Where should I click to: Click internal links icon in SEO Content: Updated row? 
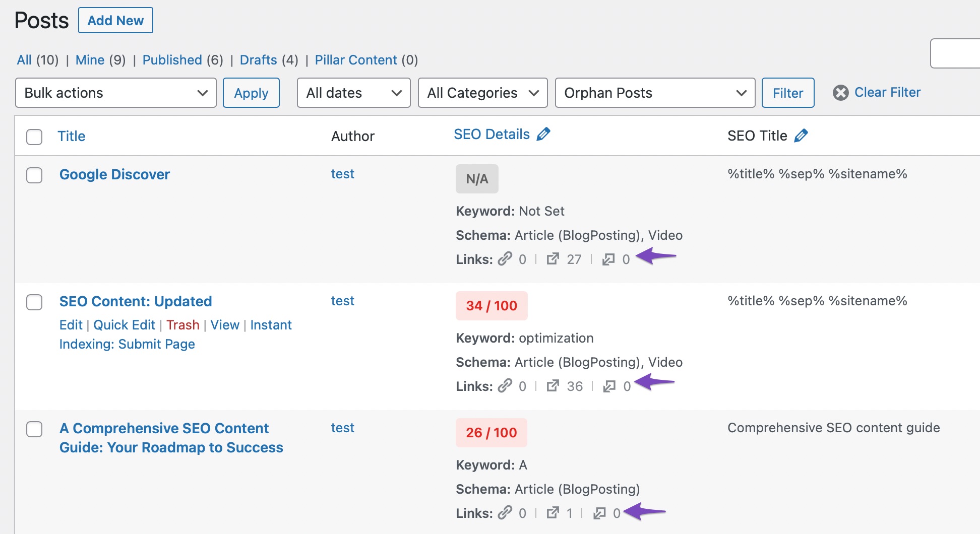point(505,386)
